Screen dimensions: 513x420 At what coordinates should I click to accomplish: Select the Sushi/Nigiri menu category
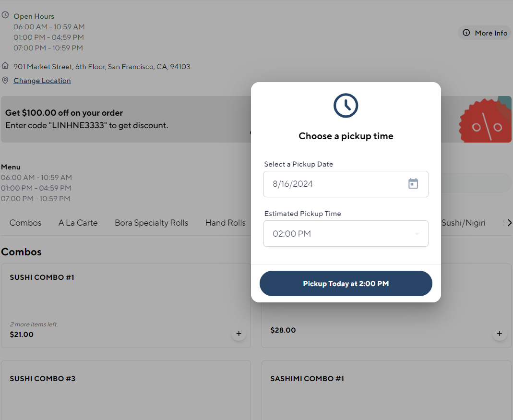464,223
